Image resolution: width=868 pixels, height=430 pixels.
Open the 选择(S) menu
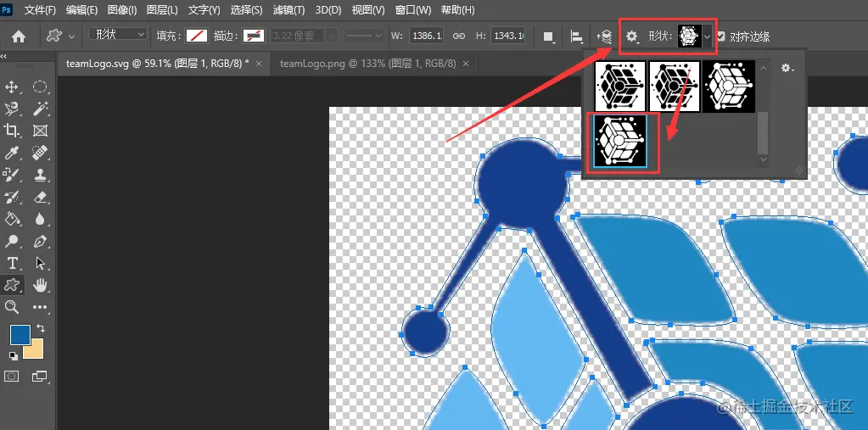pos(246,10)
